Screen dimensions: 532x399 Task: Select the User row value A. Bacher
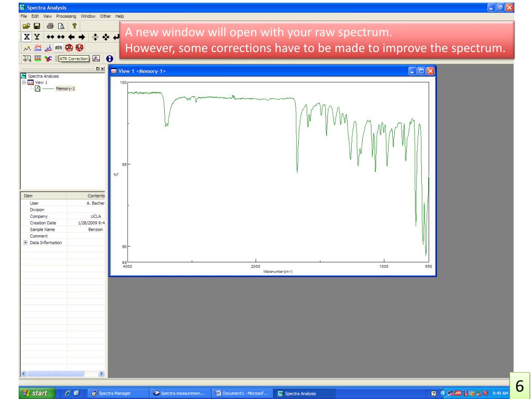(96, 203)
